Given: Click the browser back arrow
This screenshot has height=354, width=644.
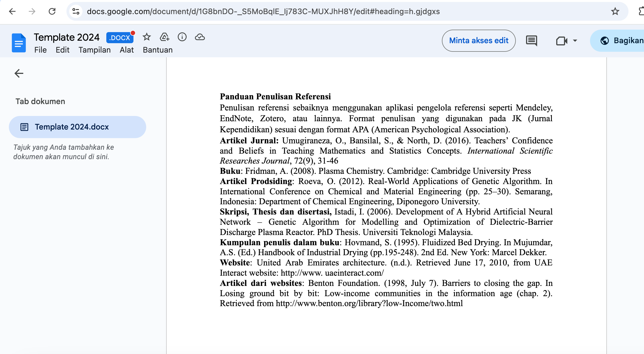Looking at the screenshot, I should [12, 11].
